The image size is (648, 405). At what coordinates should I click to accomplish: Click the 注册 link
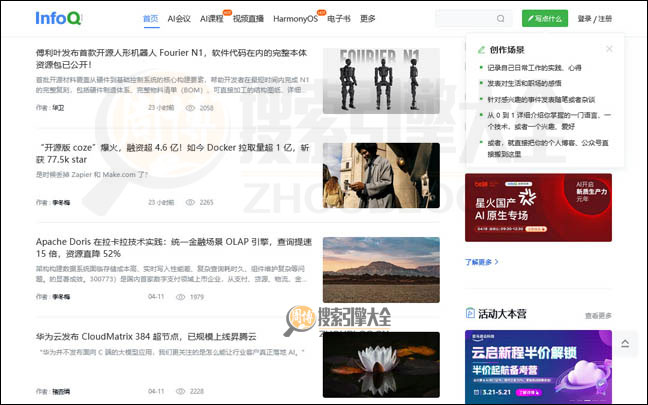tap(605, 19)
